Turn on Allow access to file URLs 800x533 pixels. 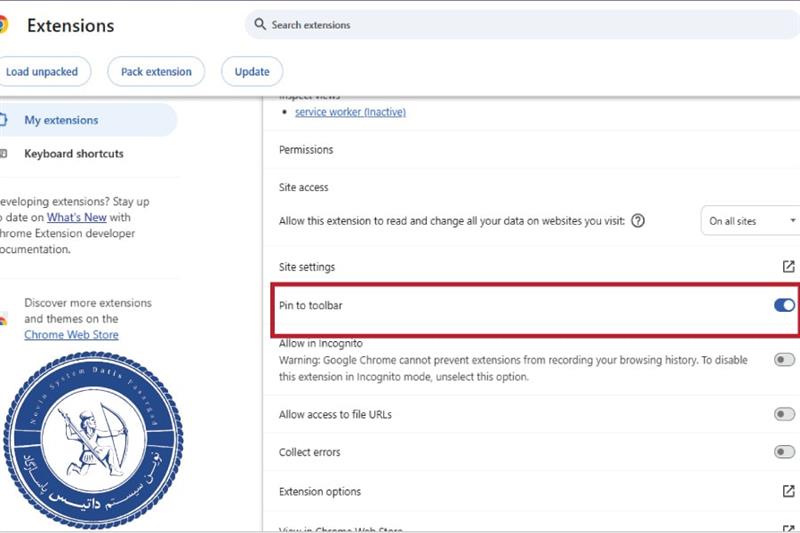(x=785, y=414)
